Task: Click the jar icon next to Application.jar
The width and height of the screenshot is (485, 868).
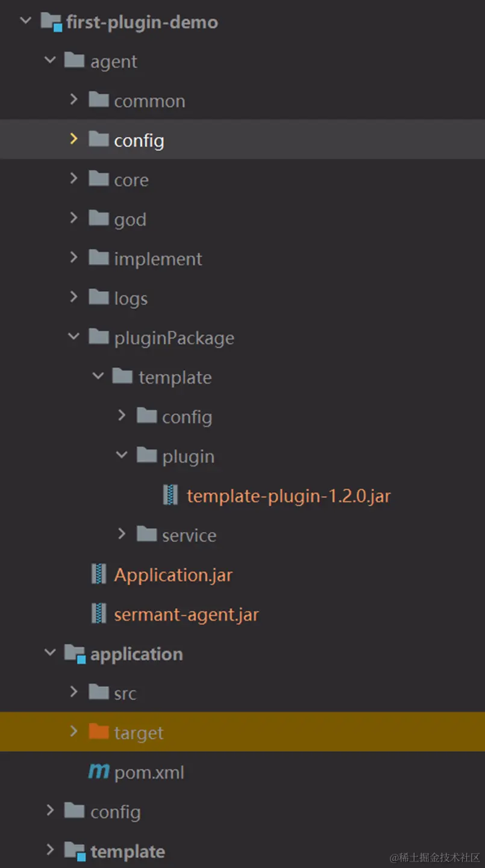Action: pyautogui.click(x=98, y=574)
